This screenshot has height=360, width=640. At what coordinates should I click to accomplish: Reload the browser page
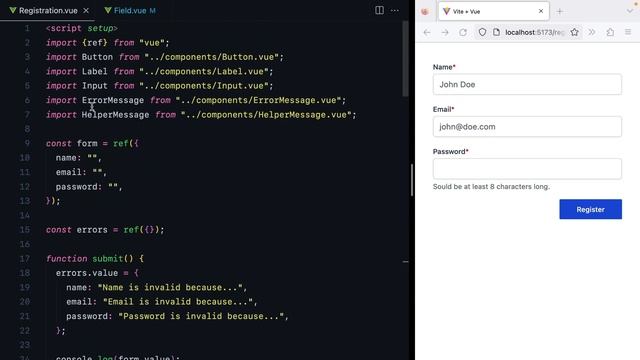pyautogui.click(x=463, y=32)
